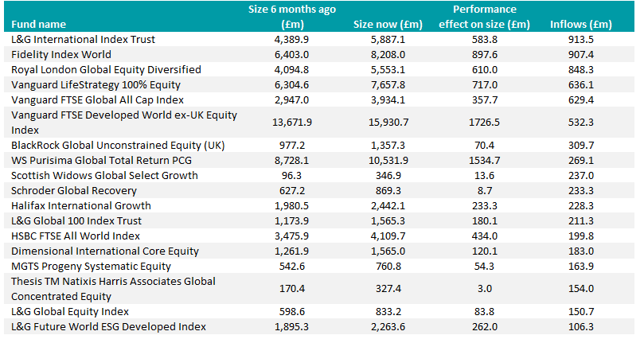644x339 pixels.
Task: Click the Fidelity Index World fund name
Action: tap(61, 54)
